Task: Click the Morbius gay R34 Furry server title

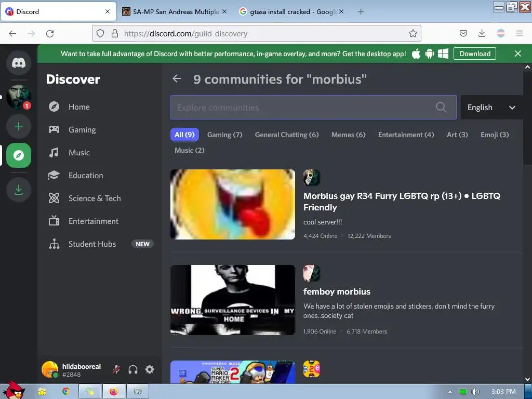Action: coord(402,202)
